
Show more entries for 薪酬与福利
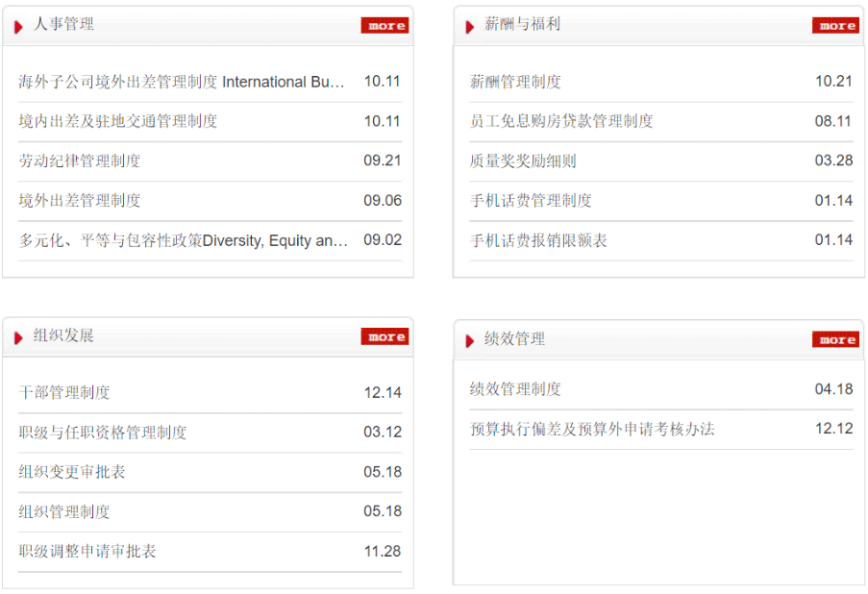click(x=835, y=26)
